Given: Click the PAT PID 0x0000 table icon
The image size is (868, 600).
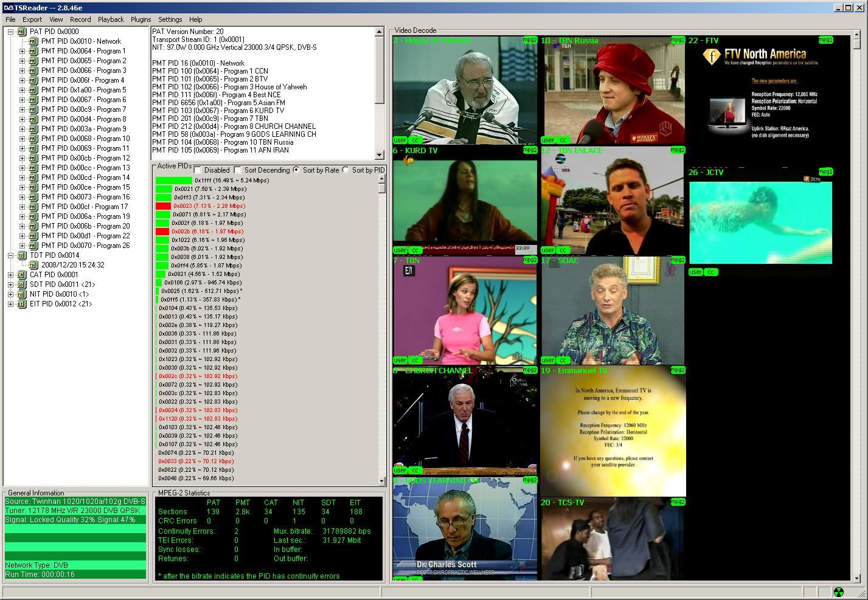Looking at the screenshot, I should [22, 32].
